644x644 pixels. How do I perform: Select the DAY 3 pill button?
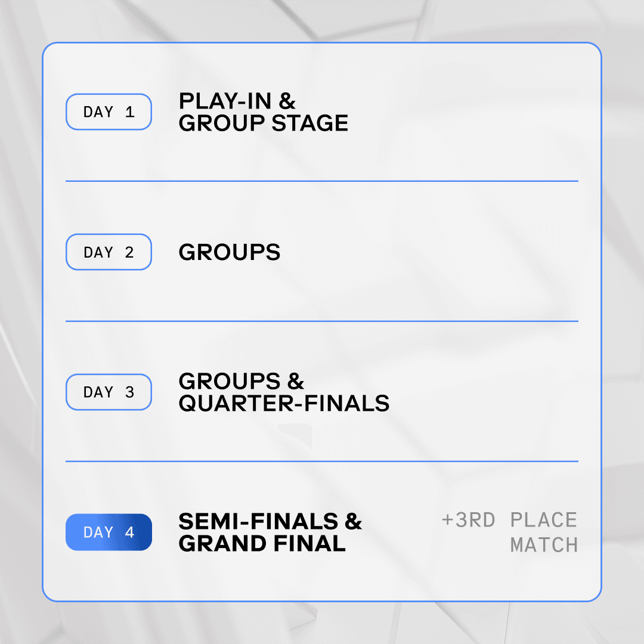(109, 392)
